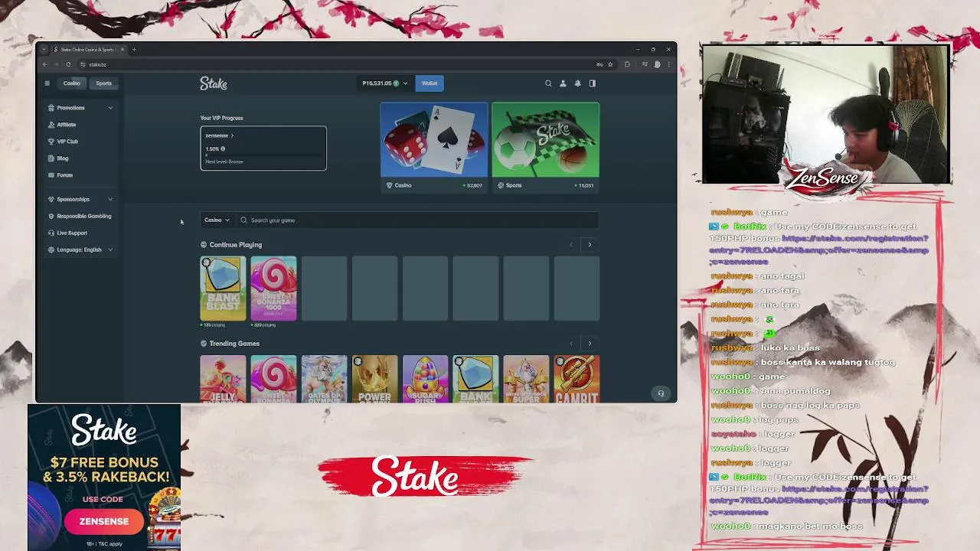This screenshot has height=551, width=980.
Task: Select the Stake browser tab
Action: coord(88,50)
